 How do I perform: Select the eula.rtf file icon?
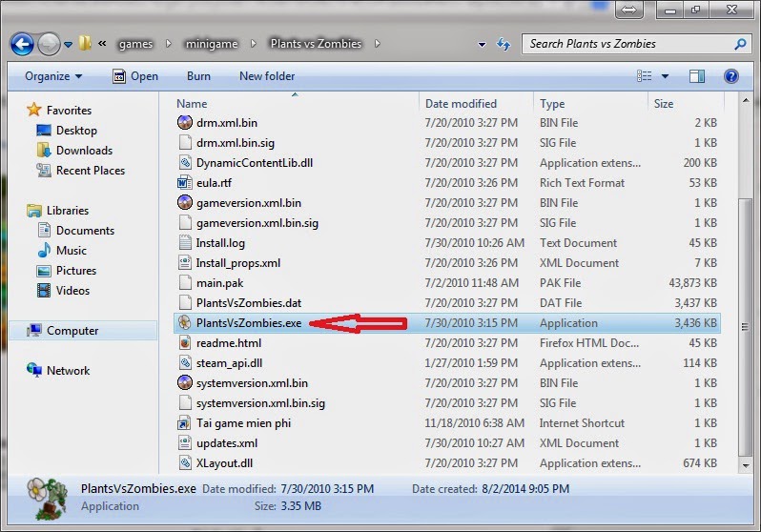tap(184, 182)
